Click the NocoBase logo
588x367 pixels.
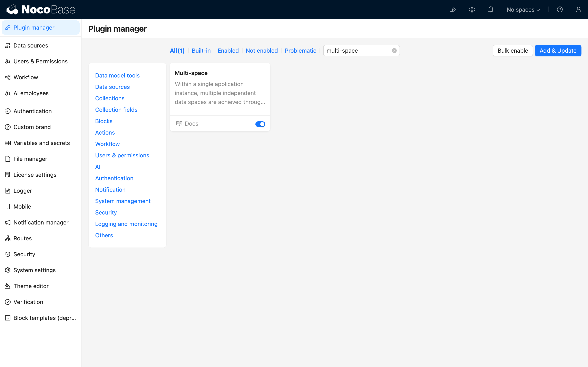tap(41, 9)
